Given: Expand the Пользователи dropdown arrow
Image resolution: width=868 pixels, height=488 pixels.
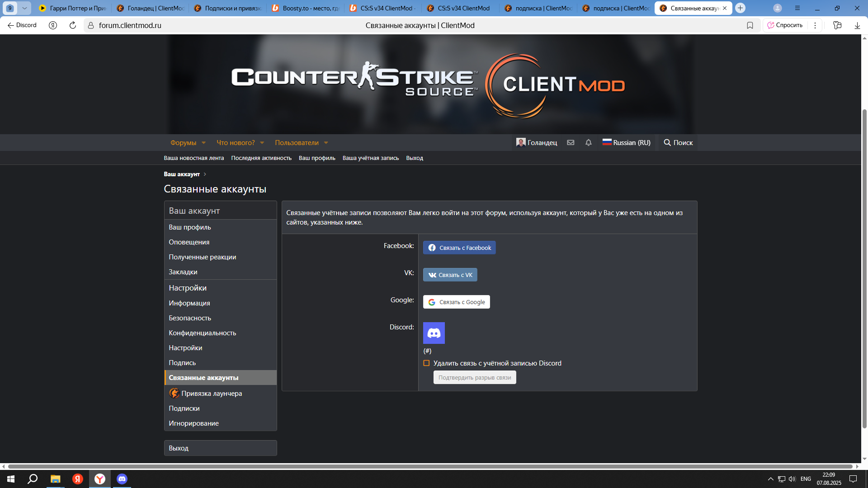Looking at the screenshot, I should tap(326, 143).
